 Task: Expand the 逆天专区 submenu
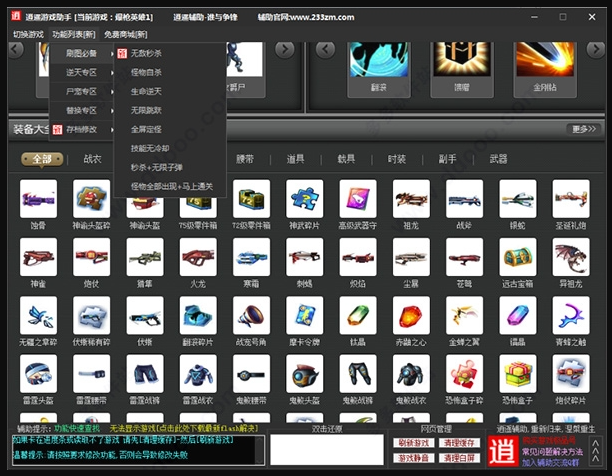[x=82, y=72]
